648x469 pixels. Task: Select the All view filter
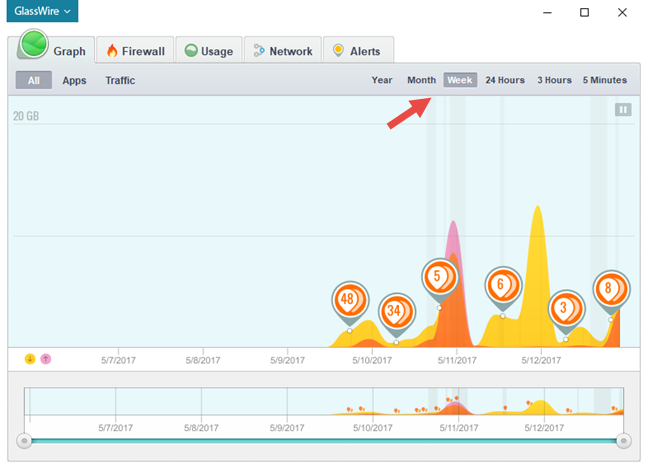click(34, 80)
